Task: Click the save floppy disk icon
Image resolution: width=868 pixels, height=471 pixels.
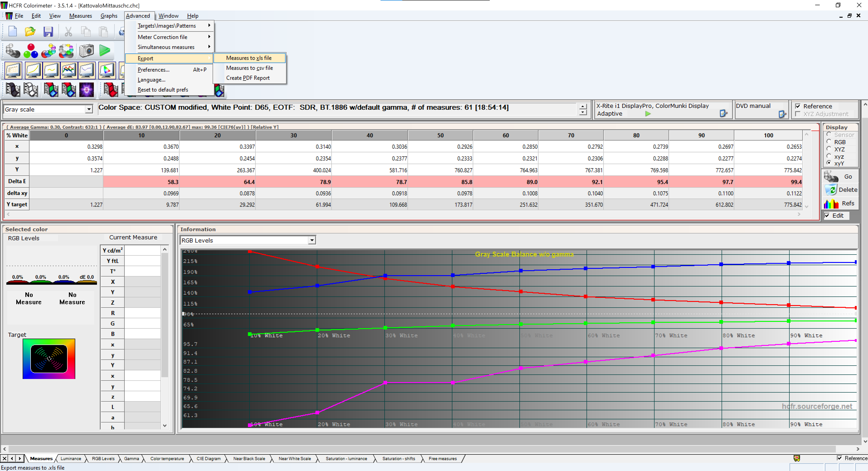Action: point(48,32)
